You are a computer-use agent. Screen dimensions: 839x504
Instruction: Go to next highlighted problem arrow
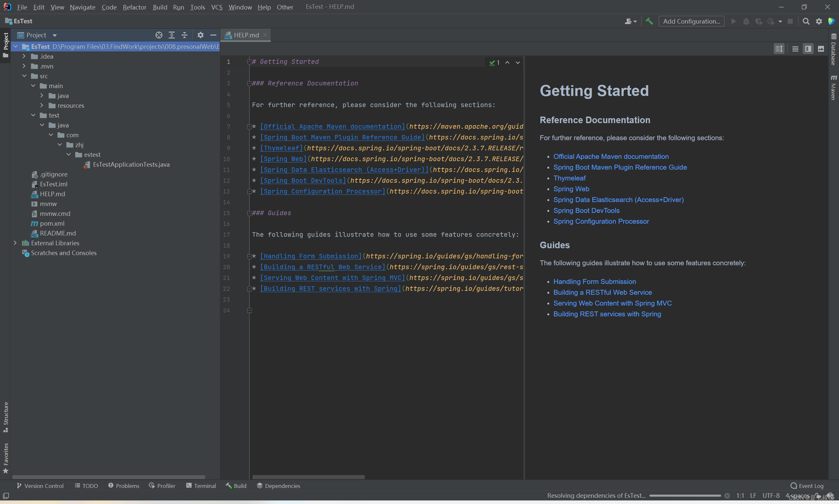coord(517,63)
